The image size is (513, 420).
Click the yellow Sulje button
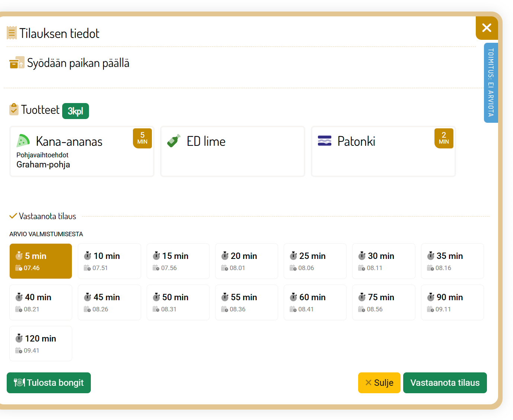[379, 383]
